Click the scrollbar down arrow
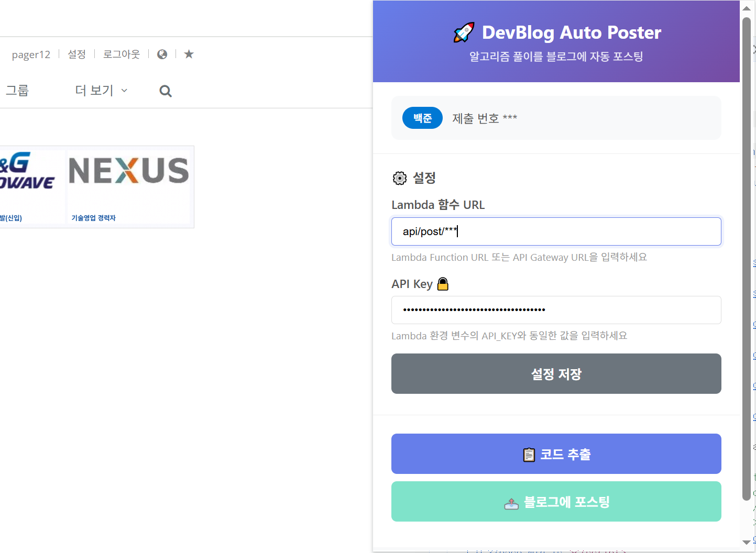 747,543
